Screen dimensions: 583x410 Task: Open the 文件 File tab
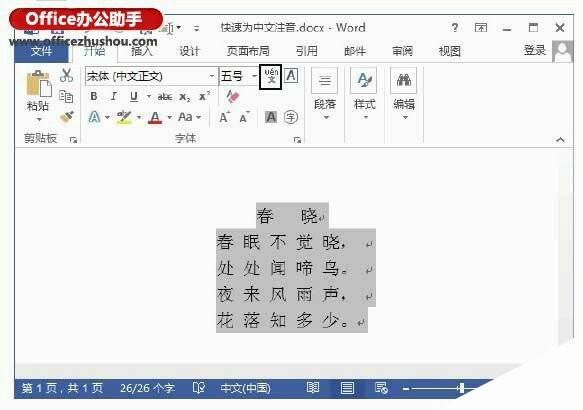[41, 51]
